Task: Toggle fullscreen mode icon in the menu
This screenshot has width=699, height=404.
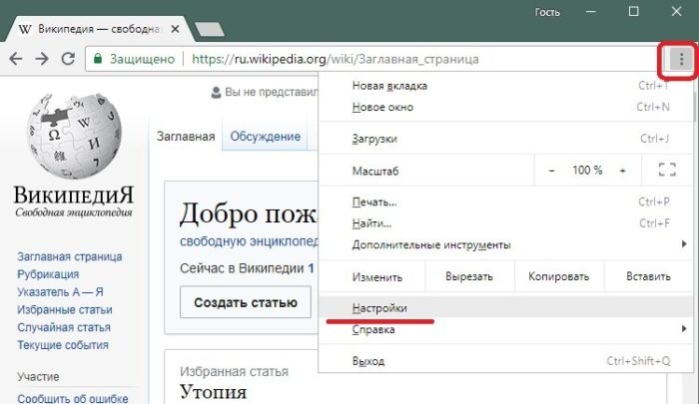Action: pyautogui.click(x=667, y=170)
